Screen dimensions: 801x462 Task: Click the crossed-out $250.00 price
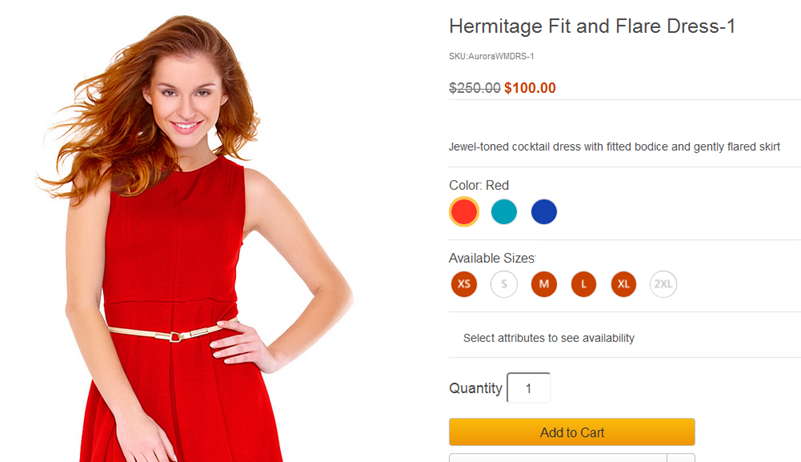click(x=475, y=88)
